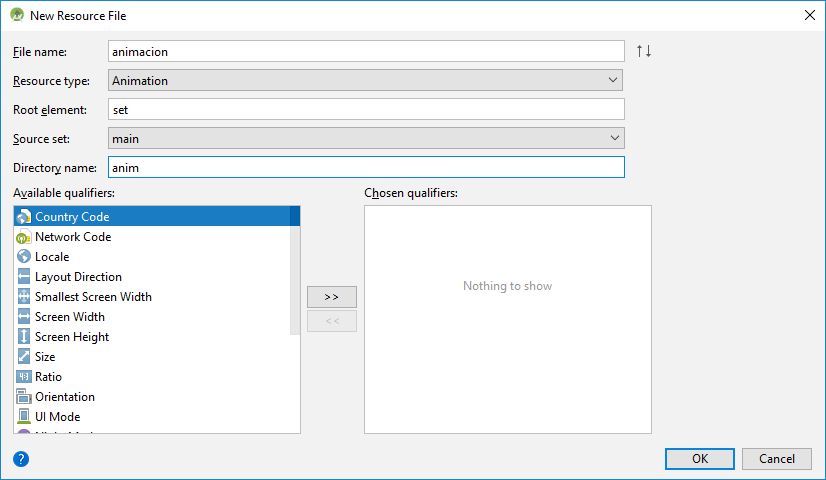Expand the Source set combo box
The width and height of the screenshot is (826, 480).
[x=366, y=138]
